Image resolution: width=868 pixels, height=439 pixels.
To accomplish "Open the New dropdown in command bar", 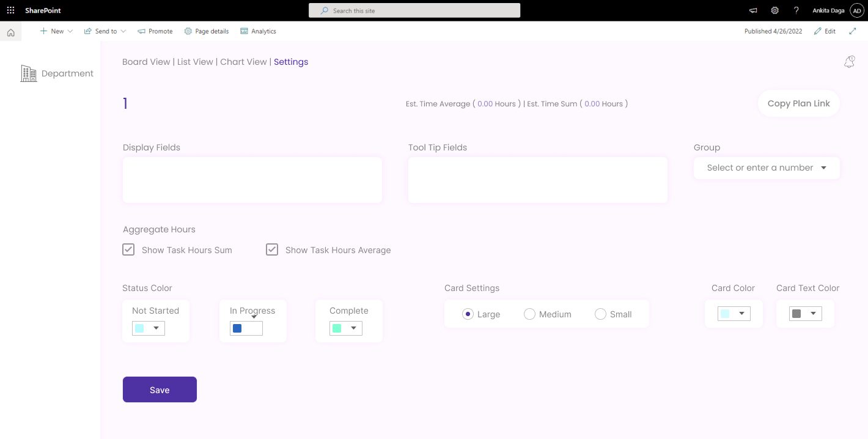I will [x=56, y=31].
